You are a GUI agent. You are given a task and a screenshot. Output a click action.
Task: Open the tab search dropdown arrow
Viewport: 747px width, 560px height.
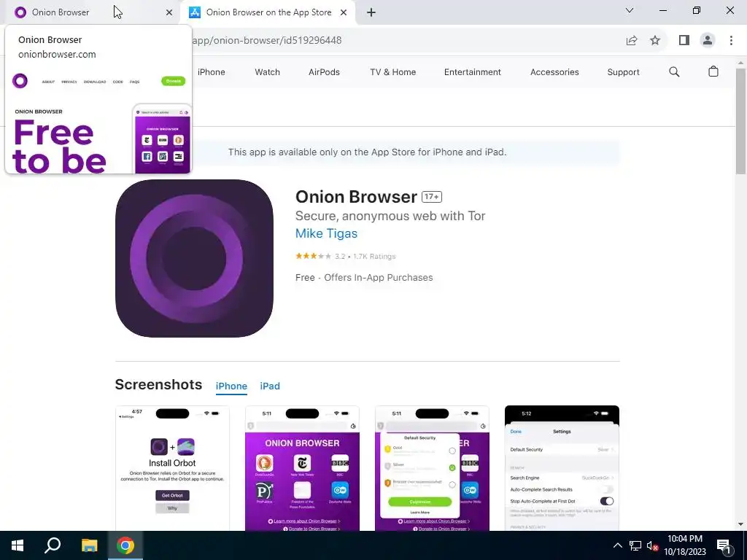coord(630,10)
